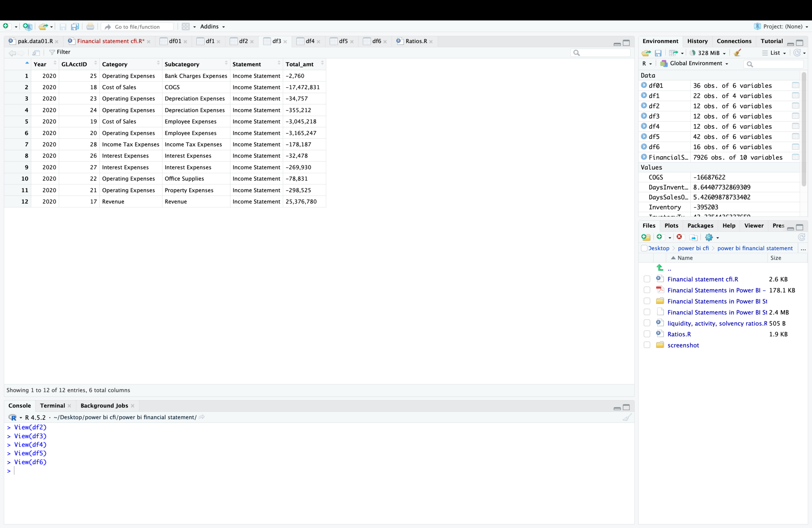Open df5 table viewer icon in Environment

click(x=795, y=136)
